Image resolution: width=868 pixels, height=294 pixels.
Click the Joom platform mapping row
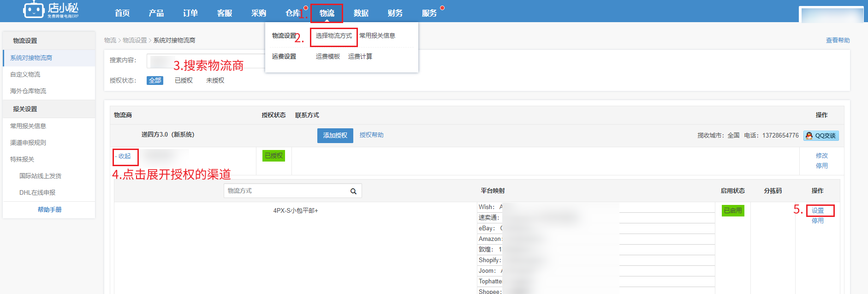point(596,271)
